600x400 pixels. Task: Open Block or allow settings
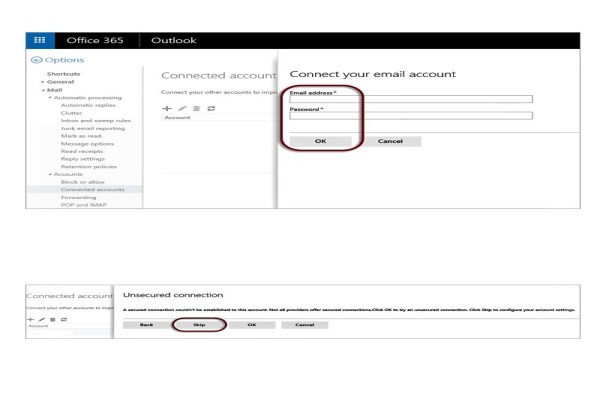83,182
